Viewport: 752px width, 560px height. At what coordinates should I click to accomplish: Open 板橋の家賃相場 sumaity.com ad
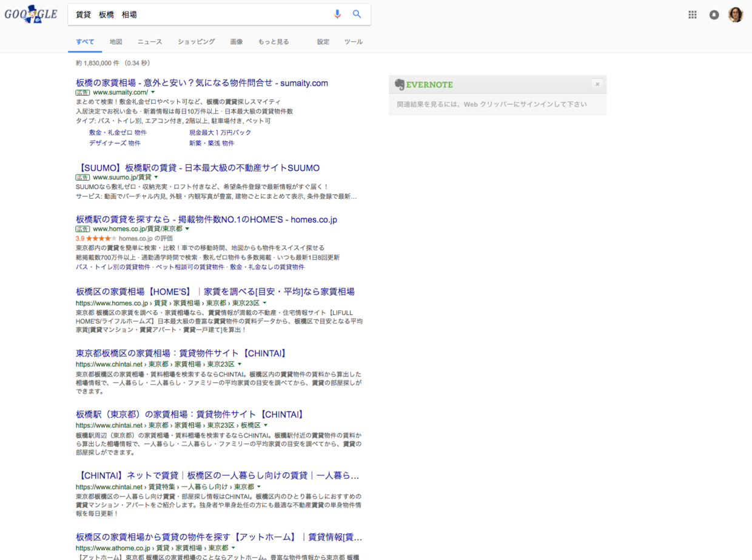(x=202, y=83)
